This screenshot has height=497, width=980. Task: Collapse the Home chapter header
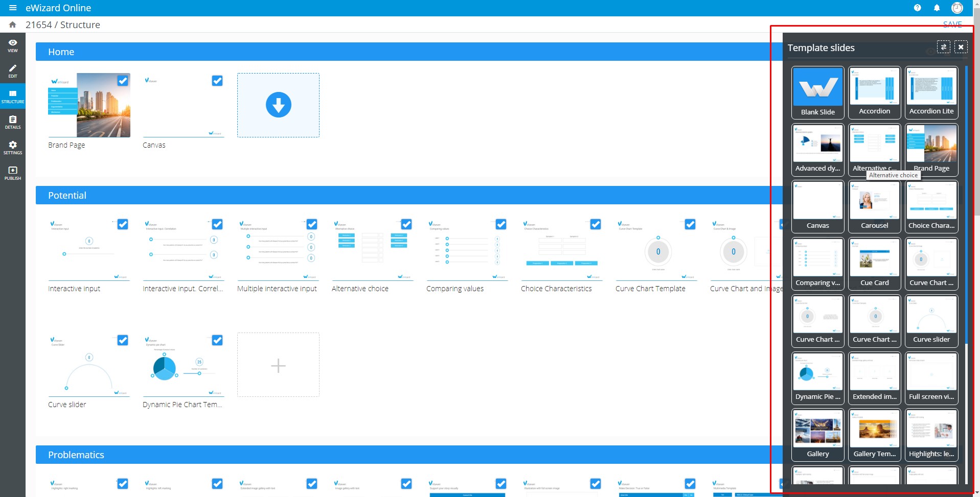tap(61, 52)
